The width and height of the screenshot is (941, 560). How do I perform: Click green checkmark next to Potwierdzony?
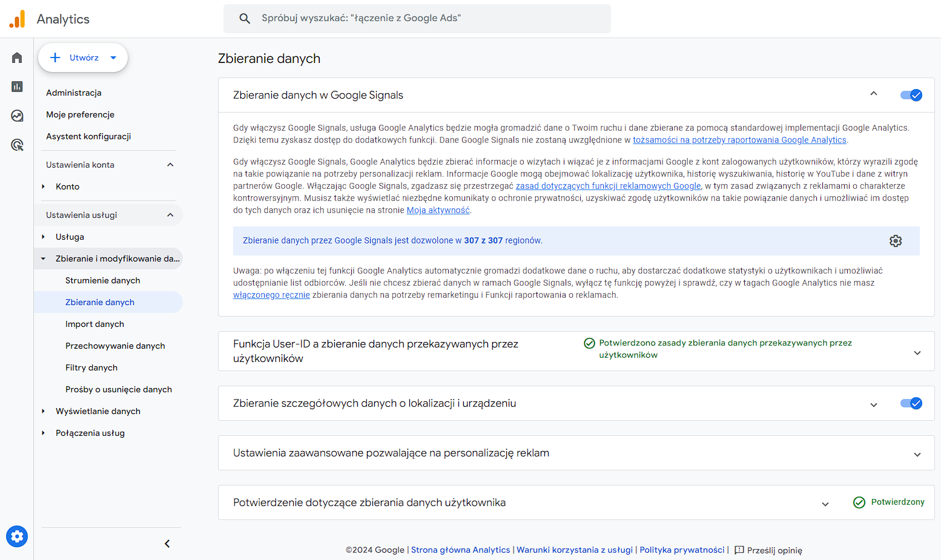[x=859, y=502]
